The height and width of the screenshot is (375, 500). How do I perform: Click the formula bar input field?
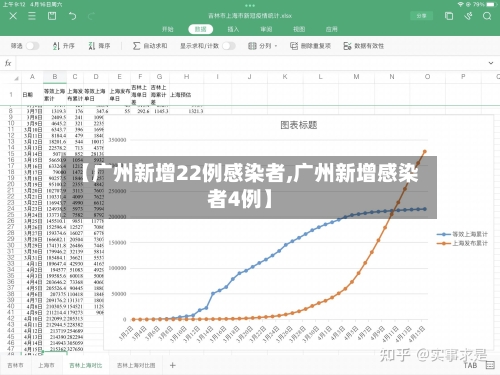[250, 63]
